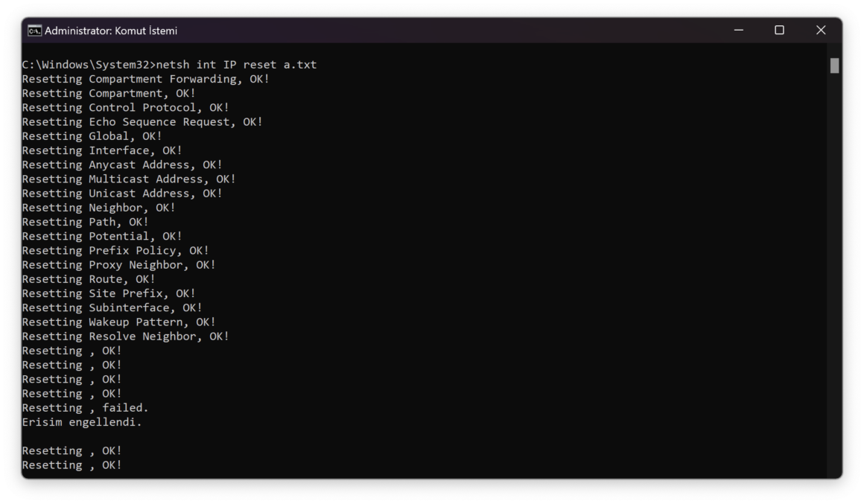Image resolution: width=864 pixels, height=504 pixels.
Task: Minimize the Komut İstemi window
Action: coord(738,31)
